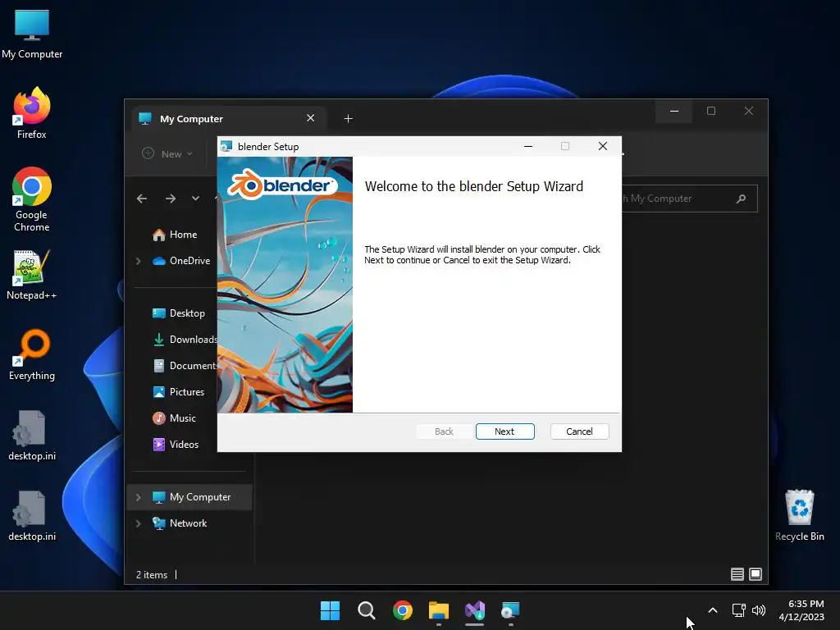Add a new Explorer tab
This screenshot has height=630, width=840.
point(348,118)
